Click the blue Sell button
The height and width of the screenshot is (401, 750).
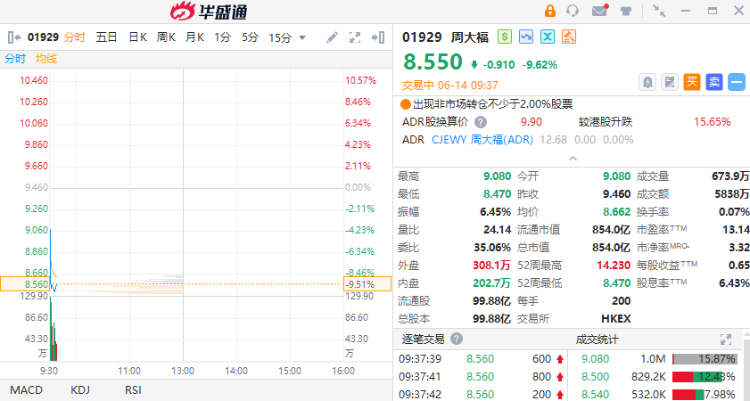click(x=714, y=82)
